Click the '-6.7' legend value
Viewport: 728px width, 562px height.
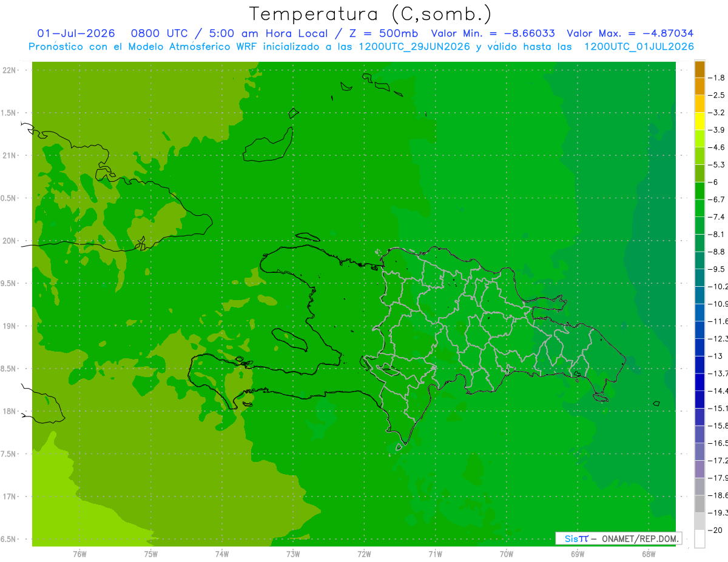point(717,199)
